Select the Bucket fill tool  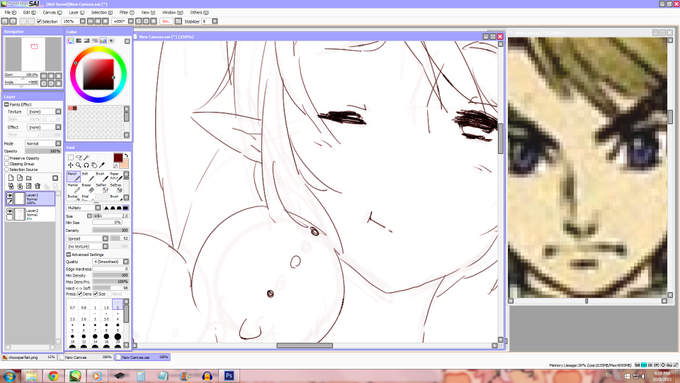pyautogui.click(x=73, y=198)
